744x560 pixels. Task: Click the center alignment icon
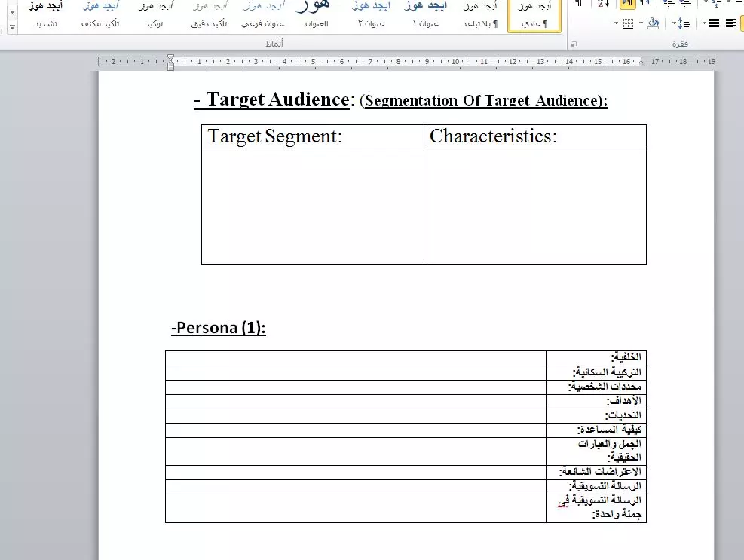(742, 23)
